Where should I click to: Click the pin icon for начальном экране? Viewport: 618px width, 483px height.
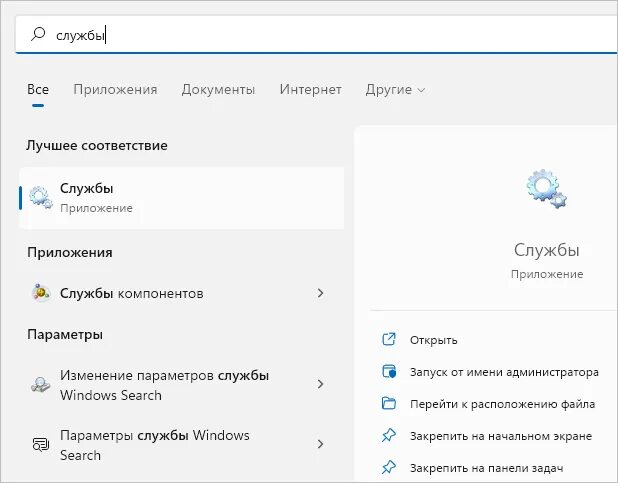click(x=389, y=435)
